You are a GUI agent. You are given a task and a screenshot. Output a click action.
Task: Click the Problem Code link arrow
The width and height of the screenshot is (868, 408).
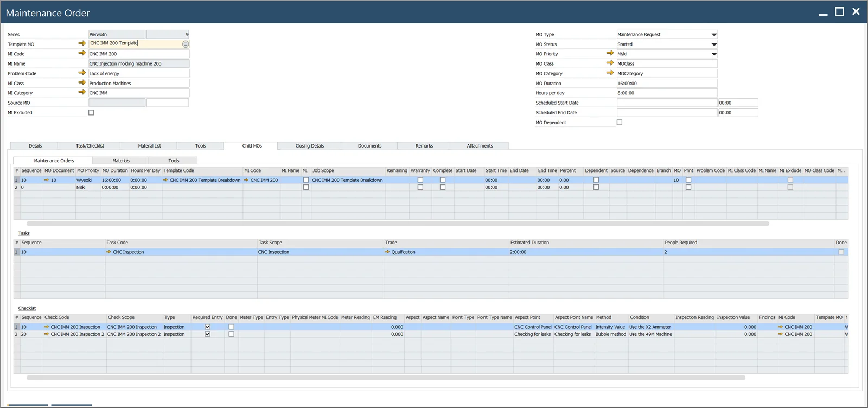[x=82, y=73]
